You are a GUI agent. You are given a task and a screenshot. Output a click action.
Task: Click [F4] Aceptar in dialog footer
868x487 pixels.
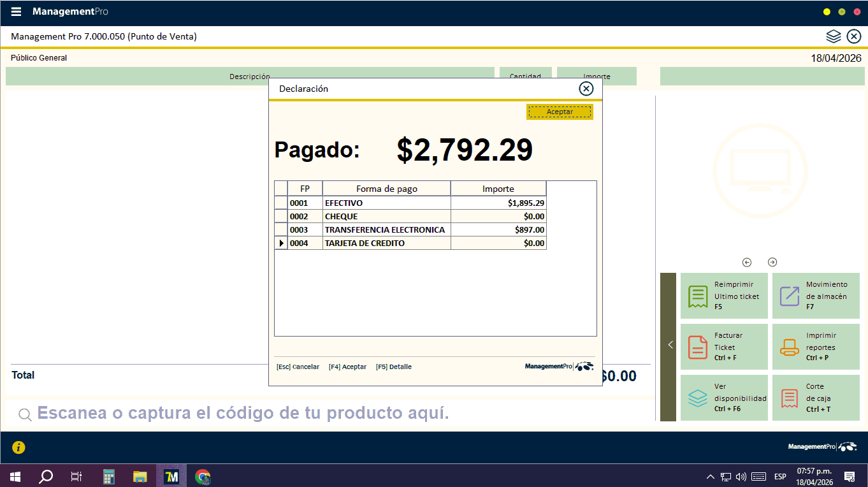click(347, 367)
